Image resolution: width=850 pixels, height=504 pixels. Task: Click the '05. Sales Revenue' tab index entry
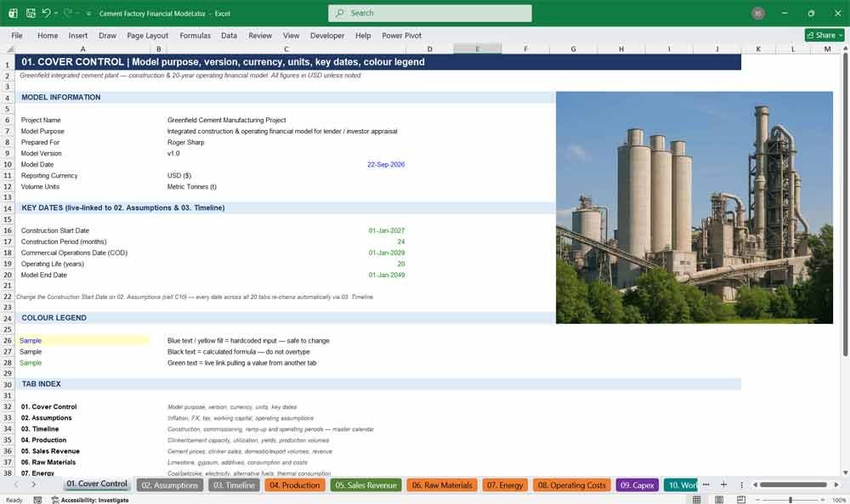pos(50,451)
